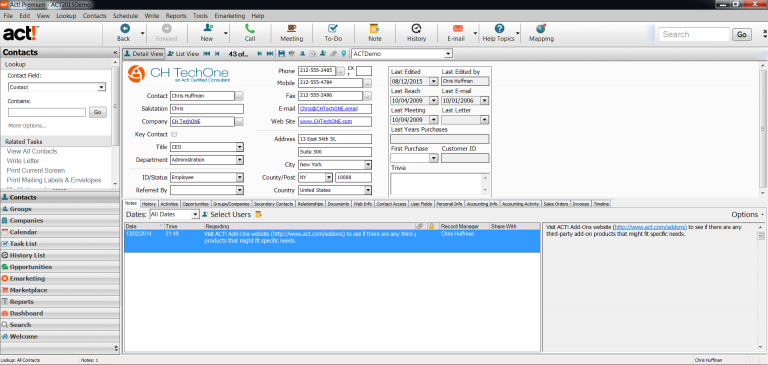
Task: Create a new To-Do item
Action: tap(333, 29)
